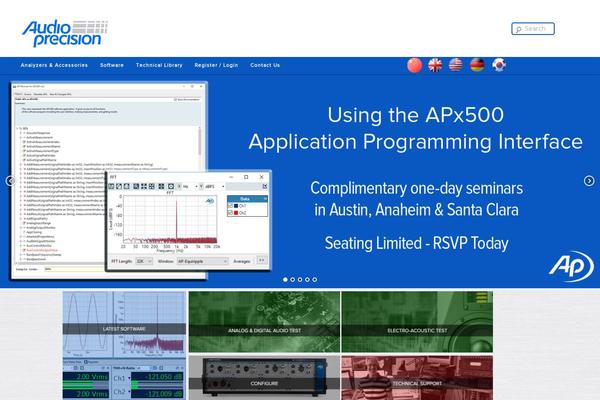Switch language using the China flag
Viewport: 600px width, 400px height.
click(x=414, y=65)
